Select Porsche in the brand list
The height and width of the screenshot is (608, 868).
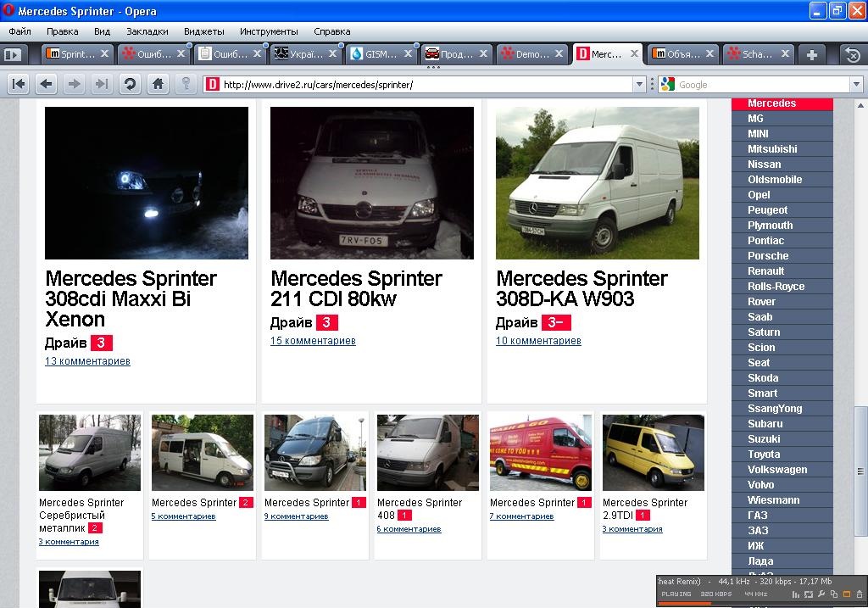tap(782, 256)
